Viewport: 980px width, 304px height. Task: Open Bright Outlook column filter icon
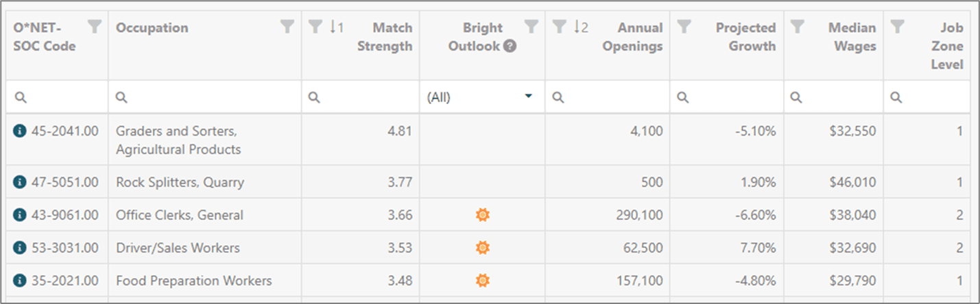531,27
